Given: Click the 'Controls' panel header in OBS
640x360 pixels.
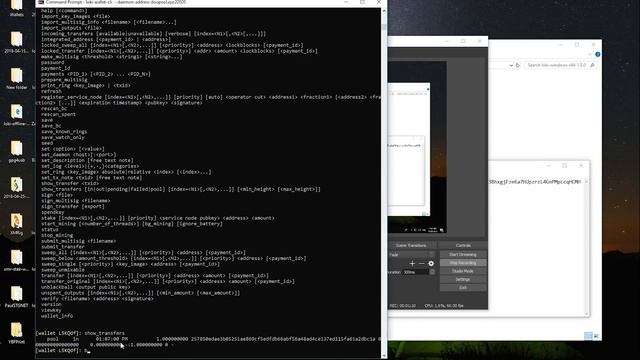Looking at the screenshot, I should click(x=463, y=245).
